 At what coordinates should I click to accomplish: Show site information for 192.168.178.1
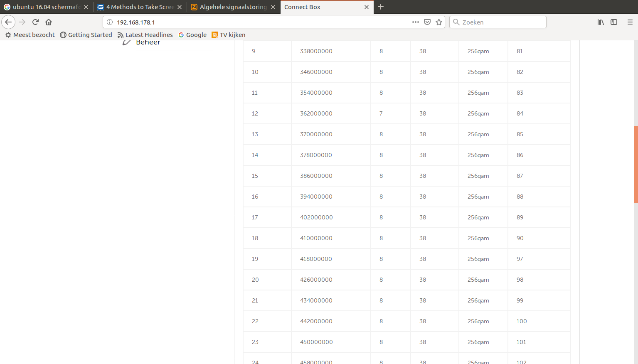click(x=110, y=22)
